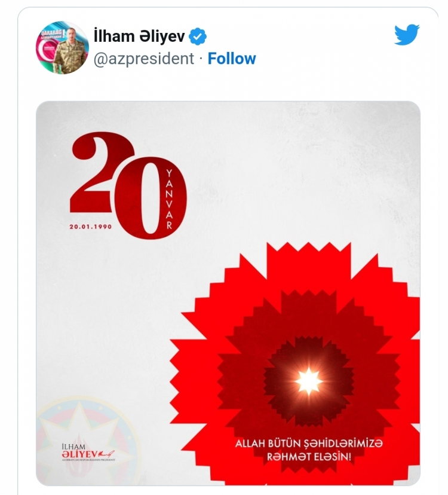448x495 pixels.
Task: Click the 20.01.1990 date text
Action: [91, 227]
